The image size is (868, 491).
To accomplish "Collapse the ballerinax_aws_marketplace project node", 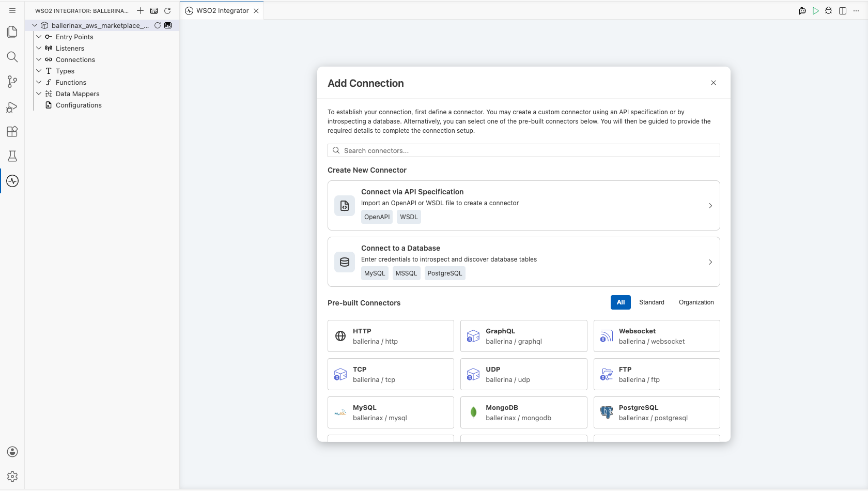I will coord(35,25).
